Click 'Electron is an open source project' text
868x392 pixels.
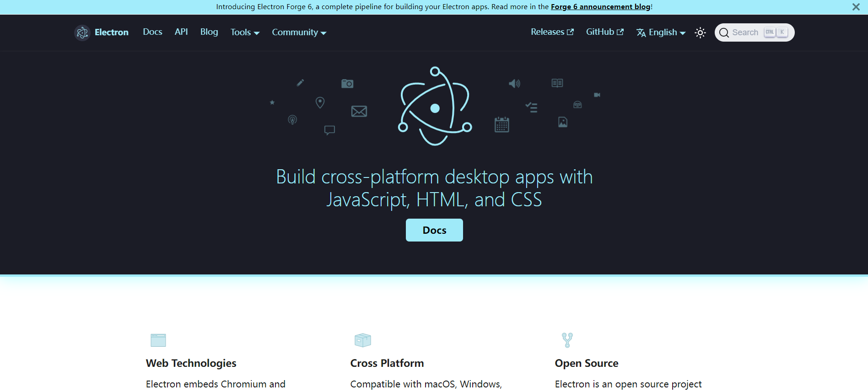[x=628, y=384]
